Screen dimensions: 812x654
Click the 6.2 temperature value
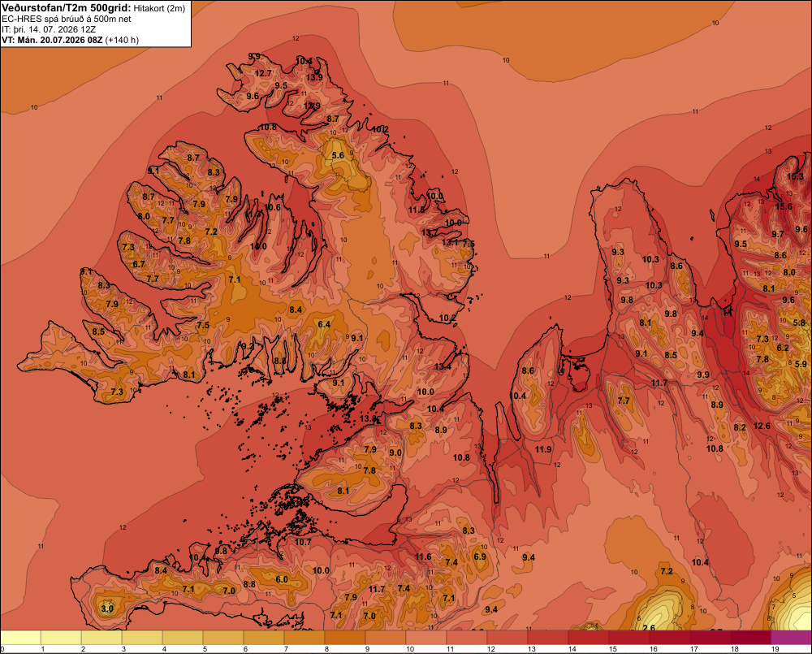(783, 348)
